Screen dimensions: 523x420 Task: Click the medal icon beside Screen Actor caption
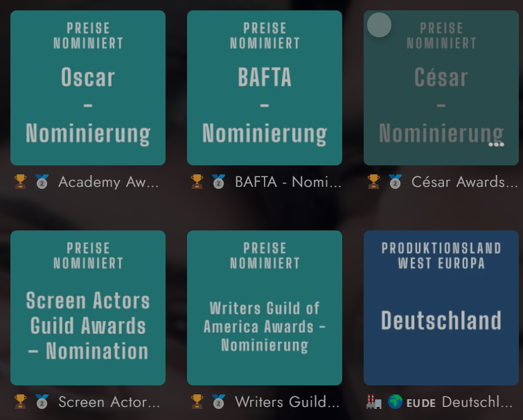pyautogui.click(x=42, y=402)
